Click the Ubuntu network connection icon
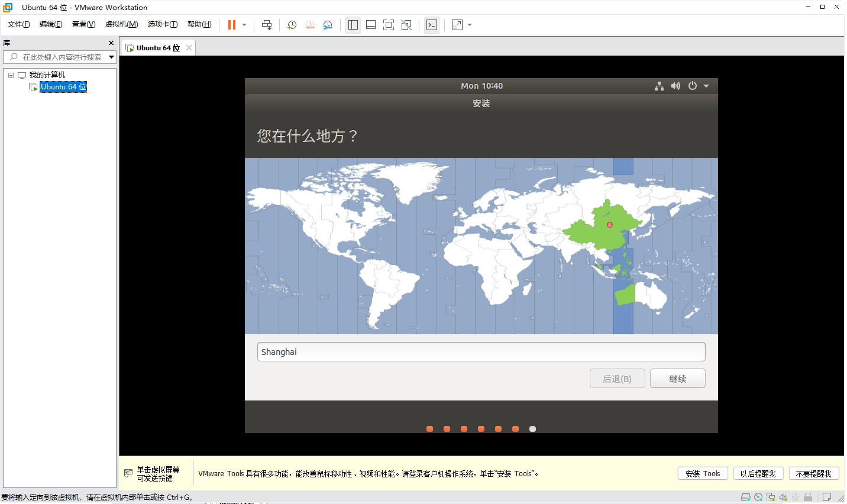 click(x=659, y=86)
